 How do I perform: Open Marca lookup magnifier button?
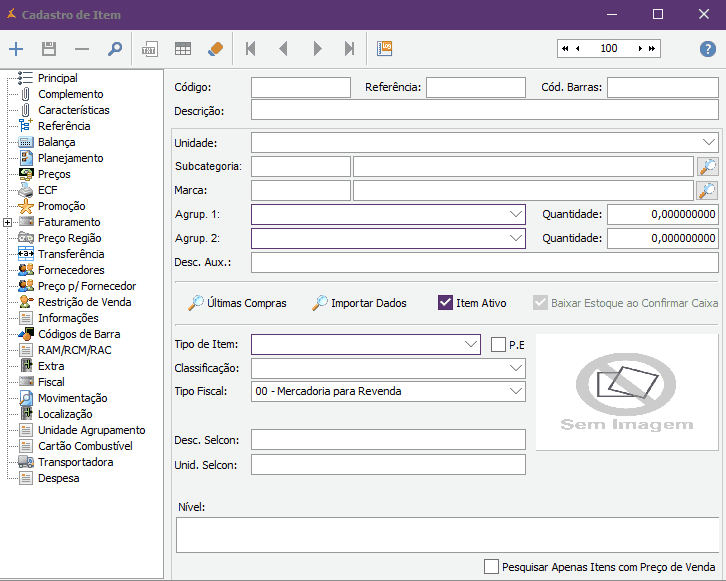pos(707,190)
